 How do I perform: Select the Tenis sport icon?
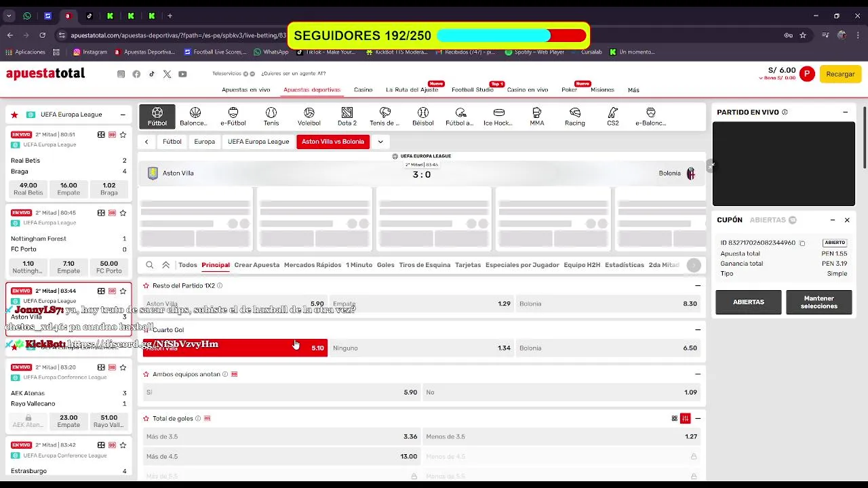pyautogui.click(x=271, y=117)
